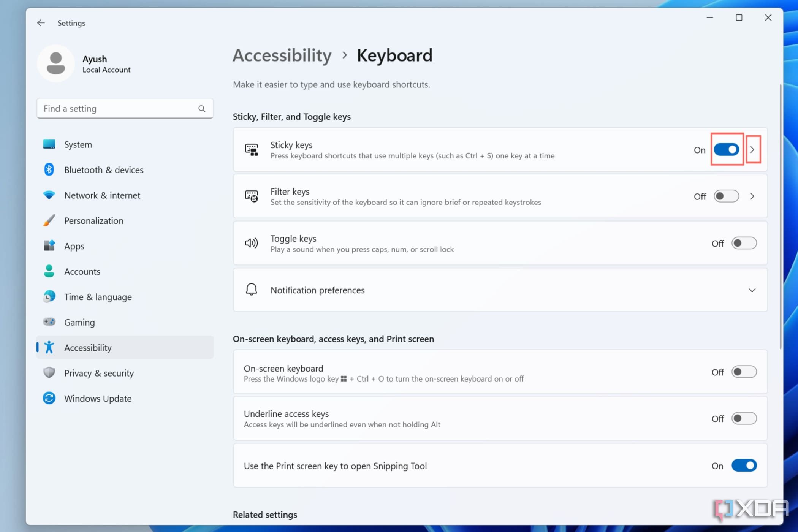Open System settings category
This screenshot has width=798, height=532.
coord(125,144)
